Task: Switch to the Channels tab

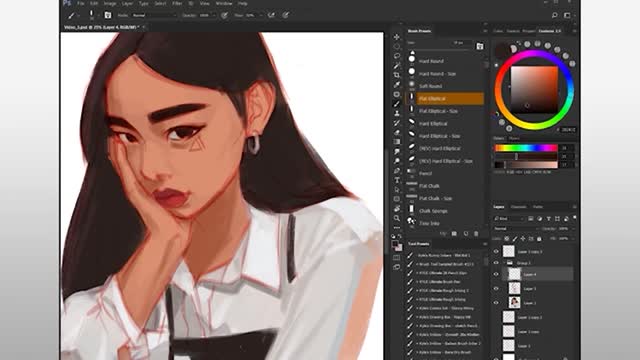Action: [518, 207]
